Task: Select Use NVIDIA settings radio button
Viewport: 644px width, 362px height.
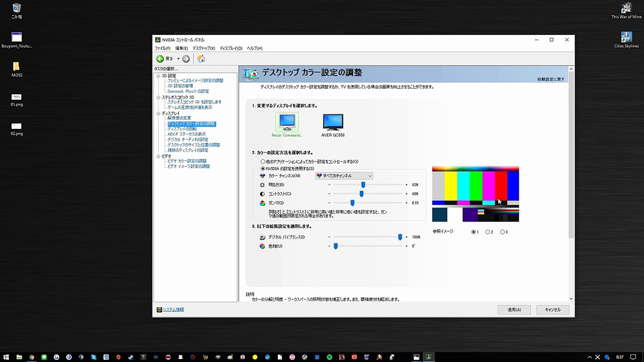Action: tap(263, 169)
